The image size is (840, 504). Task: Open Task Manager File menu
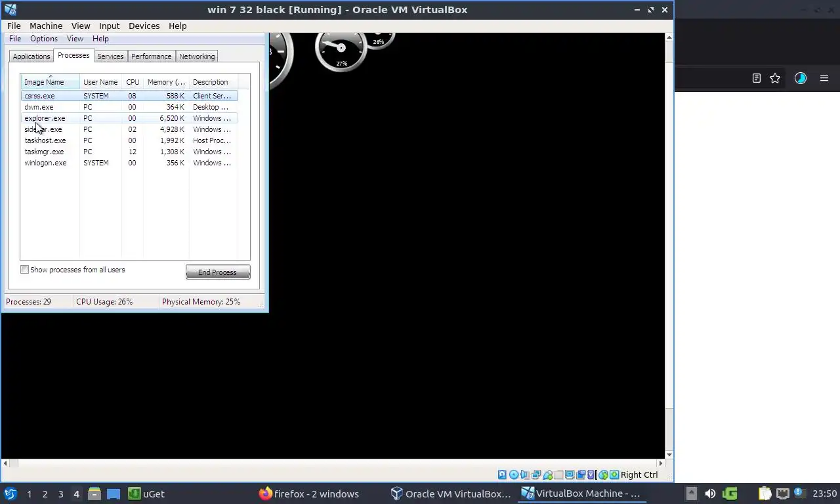[15, 39]
